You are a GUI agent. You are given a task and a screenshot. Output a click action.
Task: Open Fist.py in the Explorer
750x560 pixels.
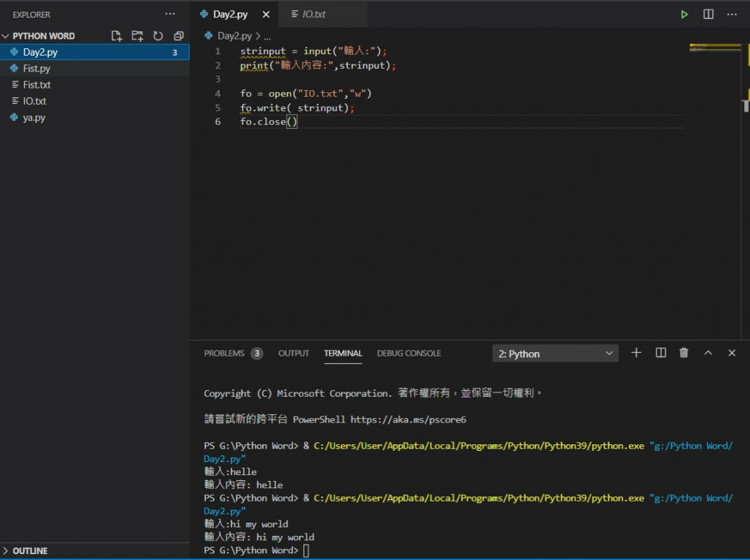click(94, 68)
